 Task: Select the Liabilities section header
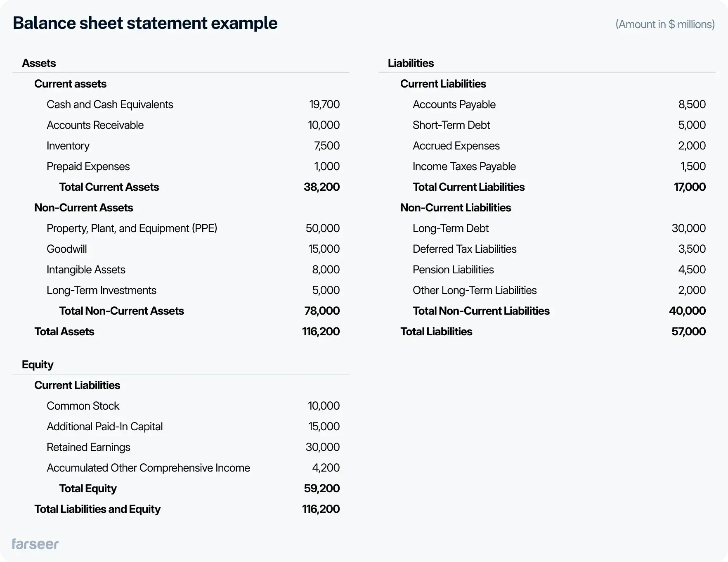[x=411, y=63]
